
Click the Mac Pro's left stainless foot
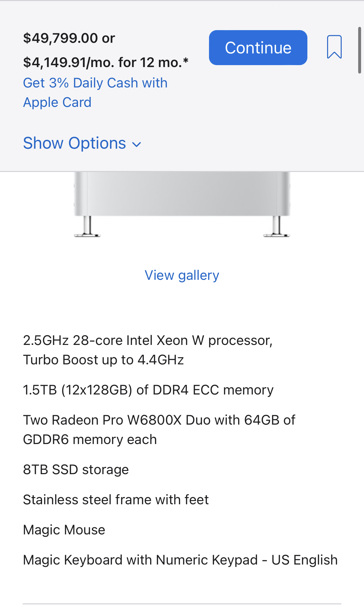click(x=87, y=227)
